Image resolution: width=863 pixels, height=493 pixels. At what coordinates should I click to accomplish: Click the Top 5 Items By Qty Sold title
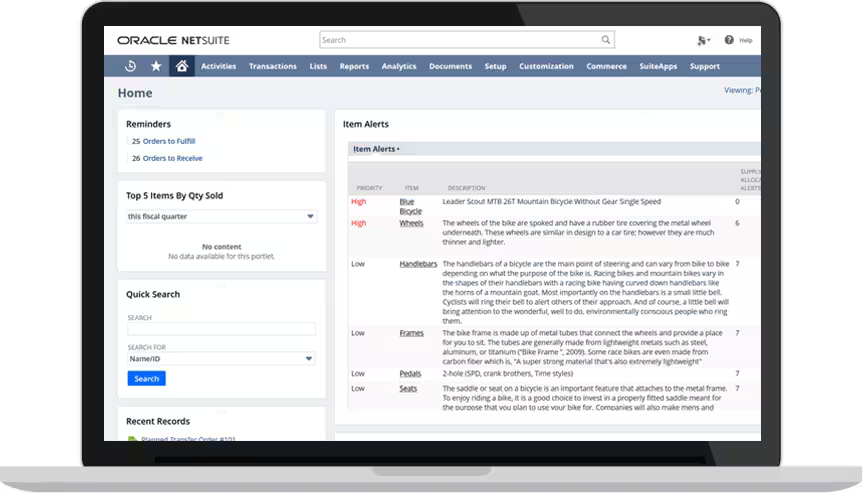point(174,196)
